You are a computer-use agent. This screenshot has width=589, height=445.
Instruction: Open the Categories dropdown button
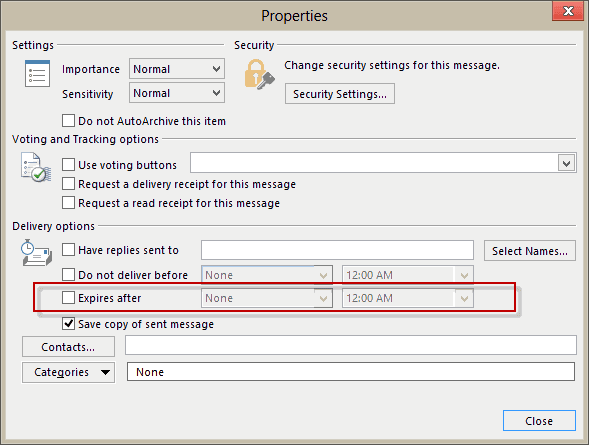coord(68,372)
